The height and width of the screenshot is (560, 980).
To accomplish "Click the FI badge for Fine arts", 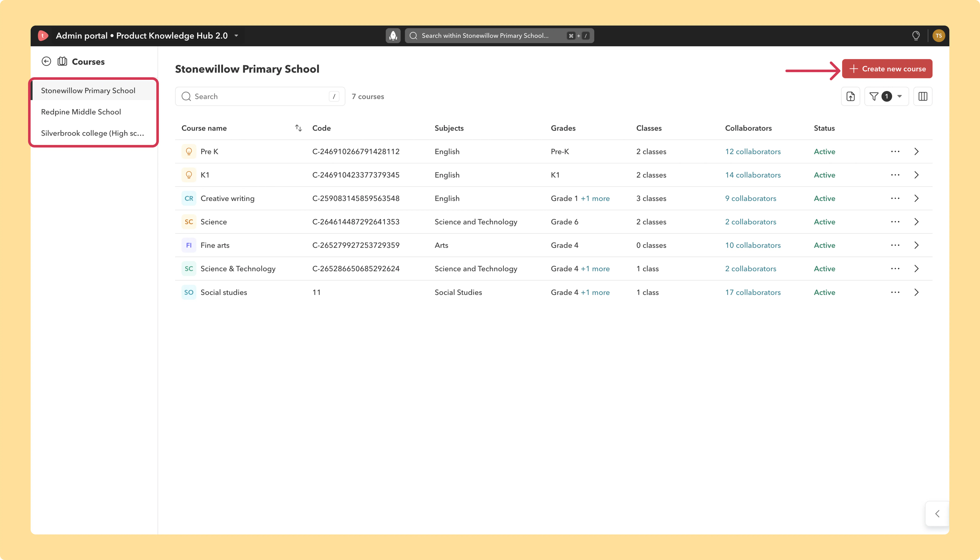I will coord(189,245).
